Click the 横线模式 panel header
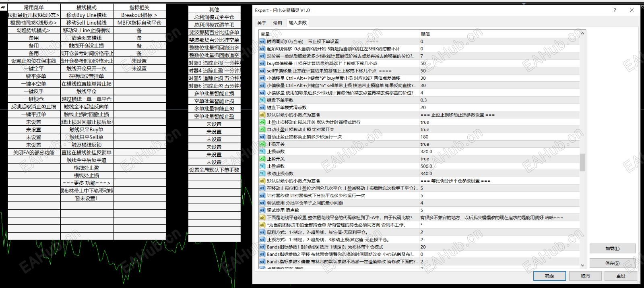The height and width of the screenshot is (288, 644). tap(87, 7)
